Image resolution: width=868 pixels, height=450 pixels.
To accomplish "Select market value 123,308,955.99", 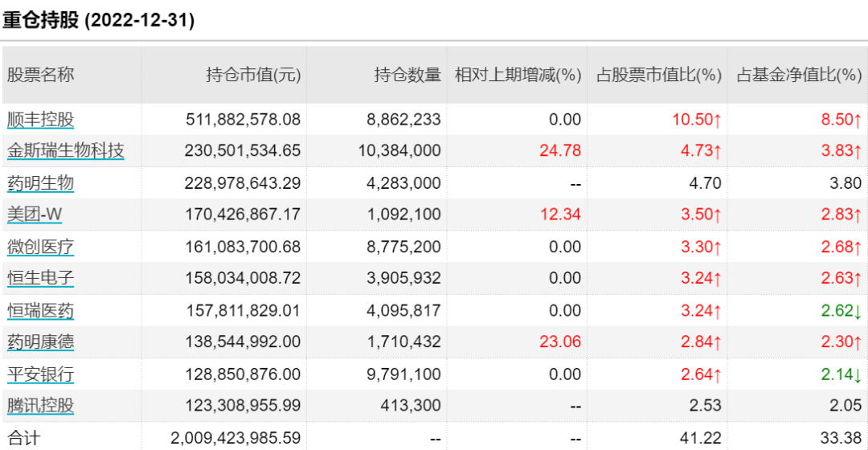I will pos(243,405).
